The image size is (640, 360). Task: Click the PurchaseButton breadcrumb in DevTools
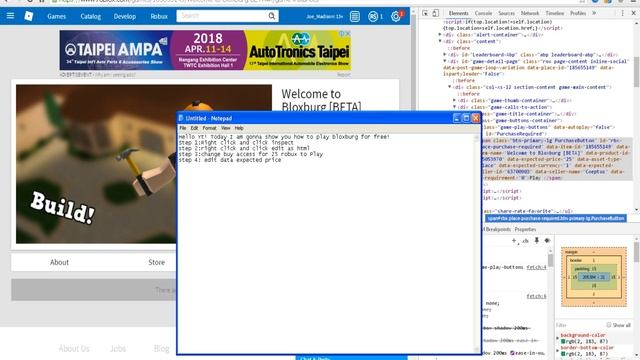pyautogui.click(x=556, y=218)
